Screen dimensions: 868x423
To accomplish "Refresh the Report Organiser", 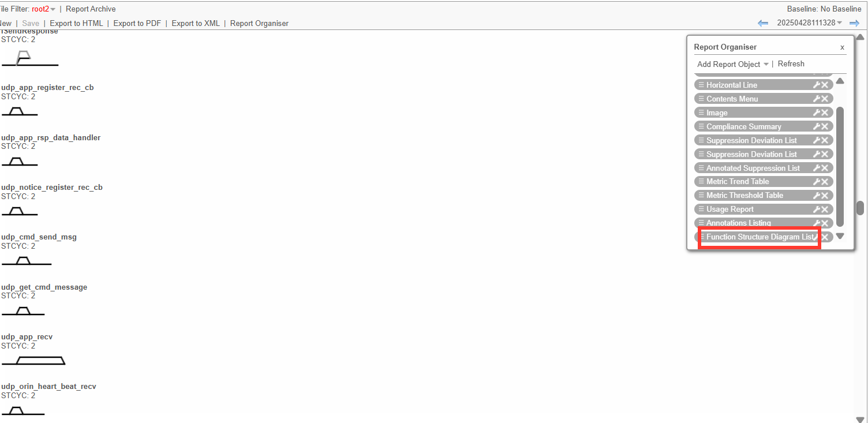I will 791,64.
